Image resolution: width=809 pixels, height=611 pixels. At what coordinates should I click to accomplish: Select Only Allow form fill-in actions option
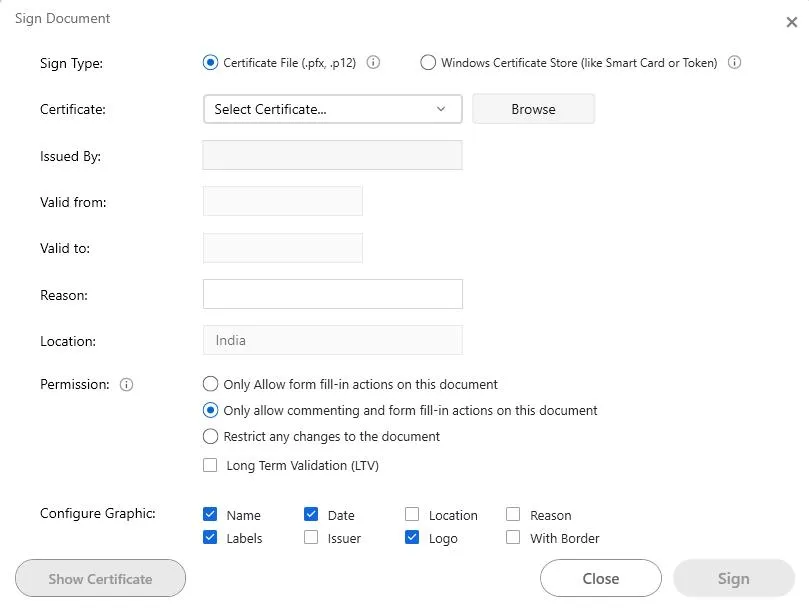point(210,384)
